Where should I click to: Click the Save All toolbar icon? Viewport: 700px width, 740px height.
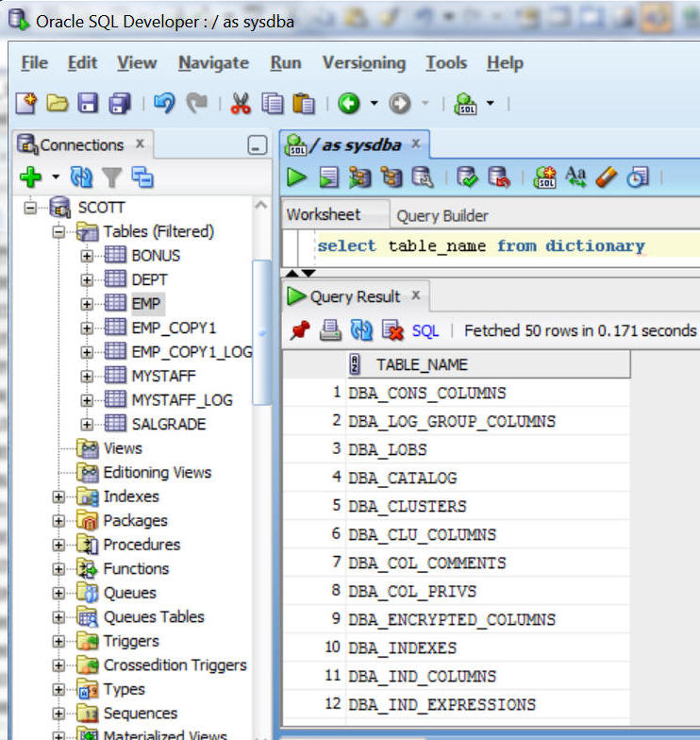pos(120,103)
